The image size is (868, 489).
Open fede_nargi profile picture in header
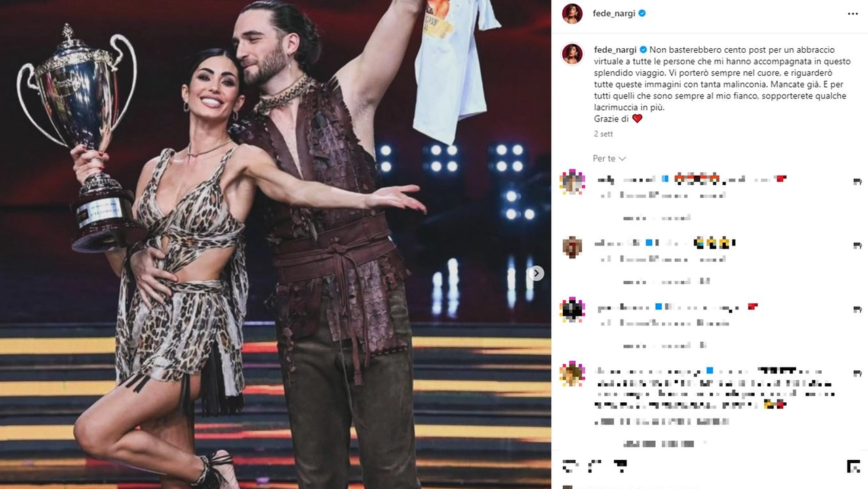tap(572, 13)
